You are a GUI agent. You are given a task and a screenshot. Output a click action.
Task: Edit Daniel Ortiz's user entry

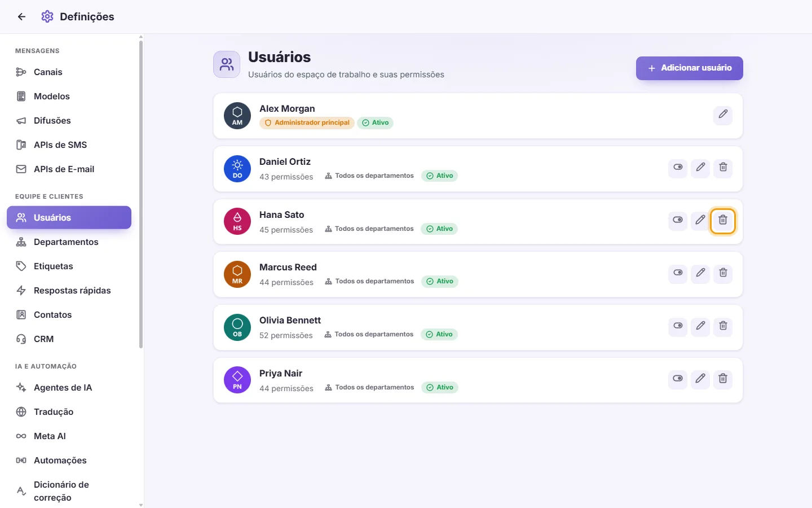tap(700, 168)
